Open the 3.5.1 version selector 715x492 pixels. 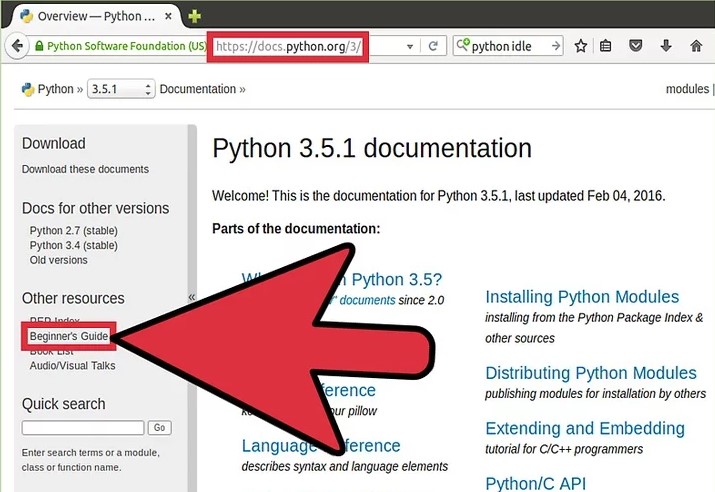(121, 89)
